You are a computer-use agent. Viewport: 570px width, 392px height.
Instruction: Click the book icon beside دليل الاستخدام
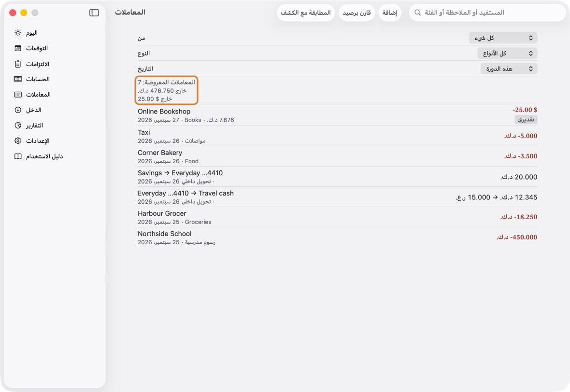pyautogui.click(x=18, y=156)
